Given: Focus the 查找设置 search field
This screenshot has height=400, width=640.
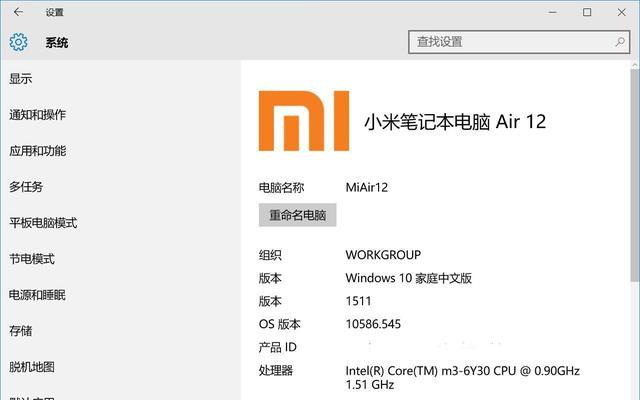Looking at the screenshot, I should click(519, 42).
